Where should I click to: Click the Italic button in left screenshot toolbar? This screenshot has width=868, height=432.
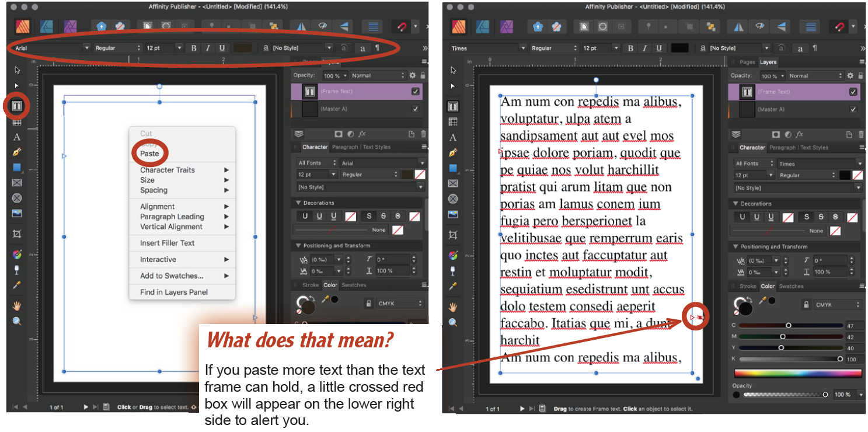[x=208, y=48]
